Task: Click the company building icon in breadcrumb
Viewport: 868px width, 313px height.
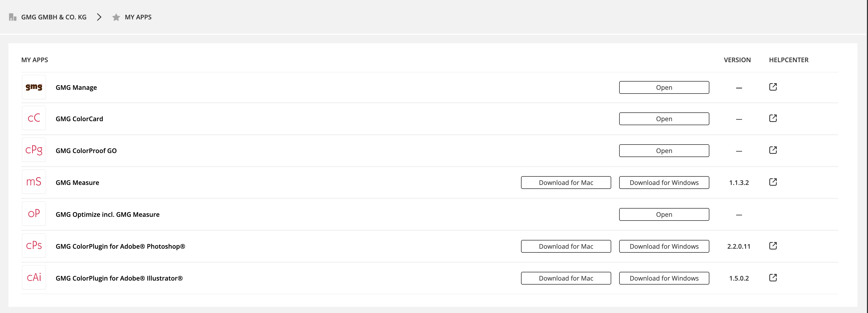Action: (x=13, y=17)
